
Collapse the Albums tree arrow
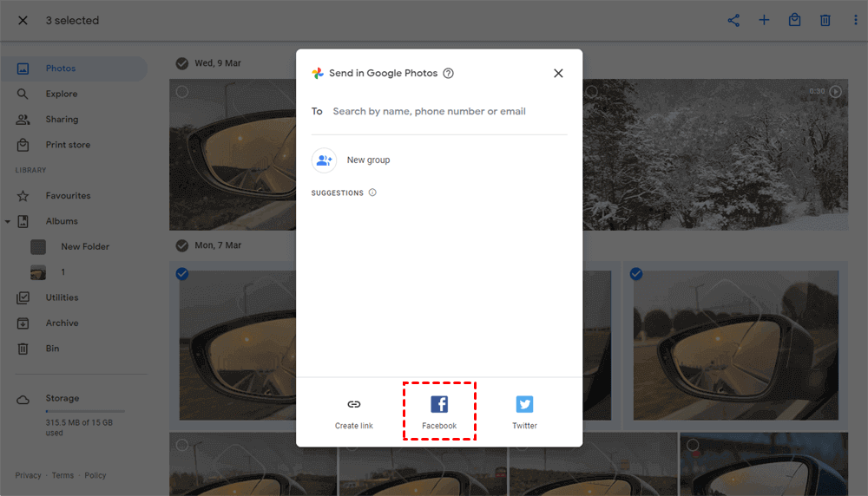click(x=8, y=222)
